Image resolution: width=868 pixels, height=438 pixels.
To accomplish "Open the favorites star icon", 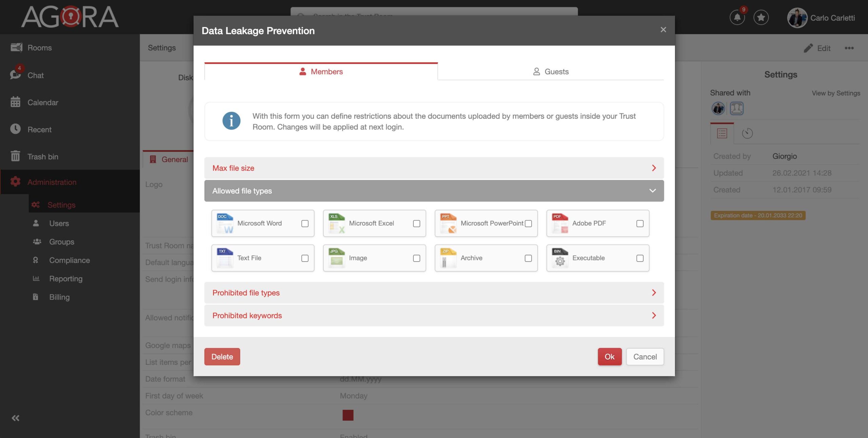I will point(761,17).
